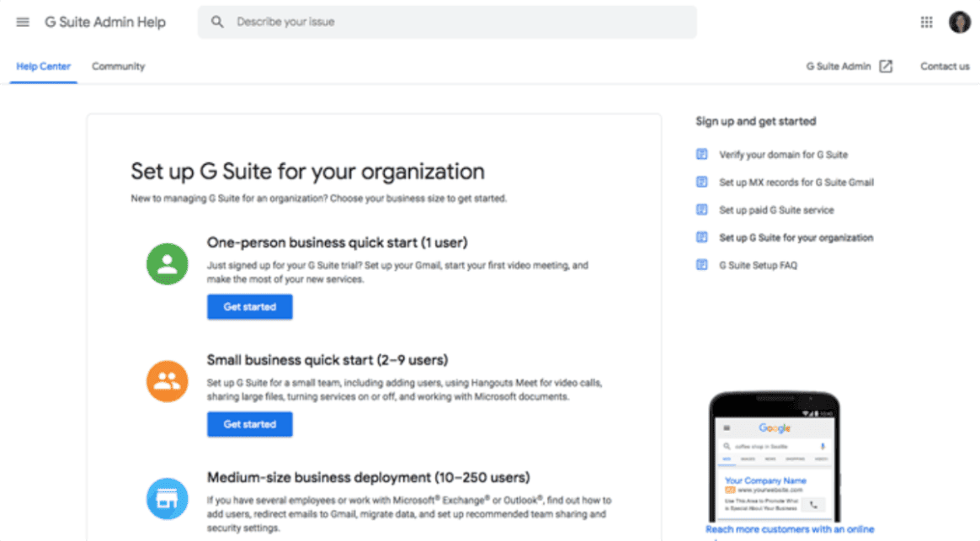Click article icon beside G Suite Setup FAQ
Screen dimensions: 980x541
[702, 265]
